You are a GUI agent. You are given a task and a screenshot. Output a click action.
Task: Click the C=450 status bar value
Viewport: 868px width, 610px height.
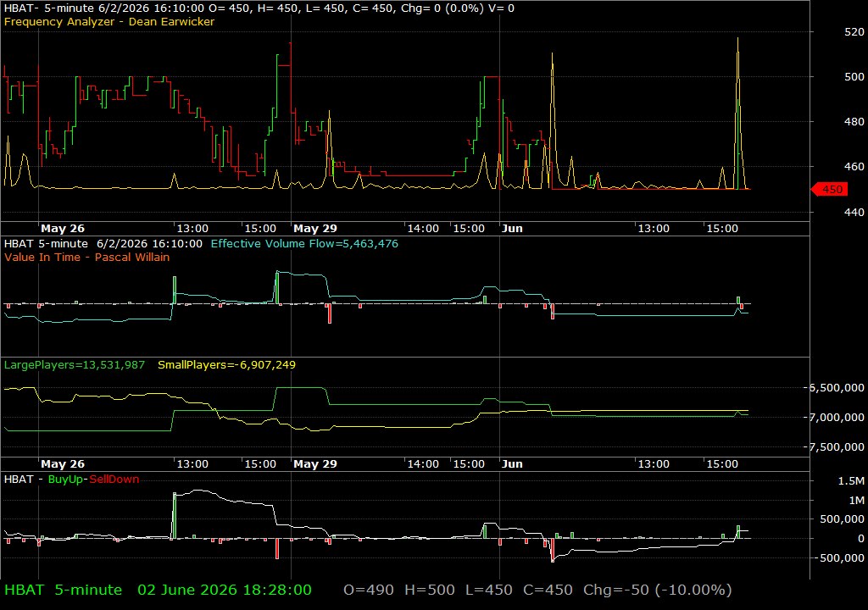[548, 590]
